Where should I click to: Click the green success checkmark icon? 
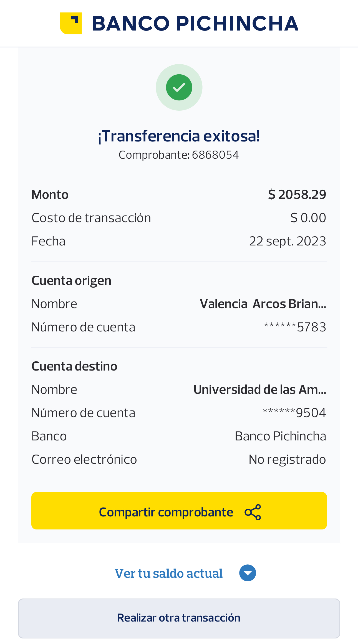[179, 87]
